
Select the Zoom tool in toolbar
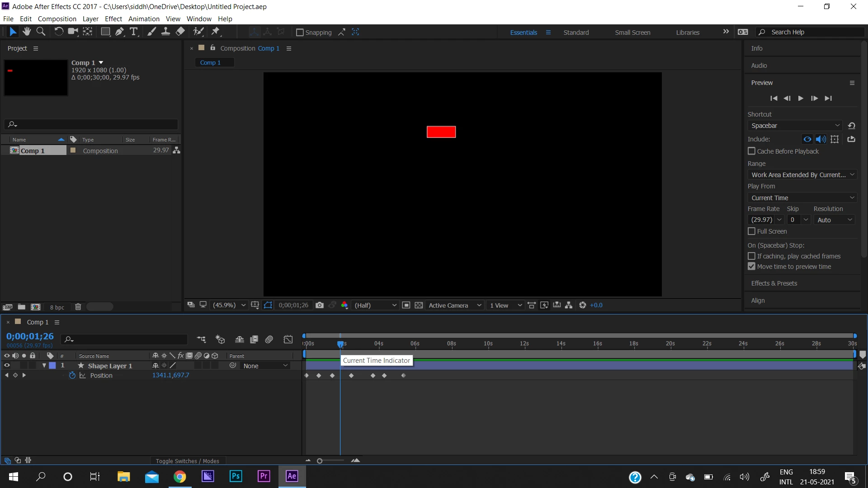pyautogui.click(x=41, y=32)
